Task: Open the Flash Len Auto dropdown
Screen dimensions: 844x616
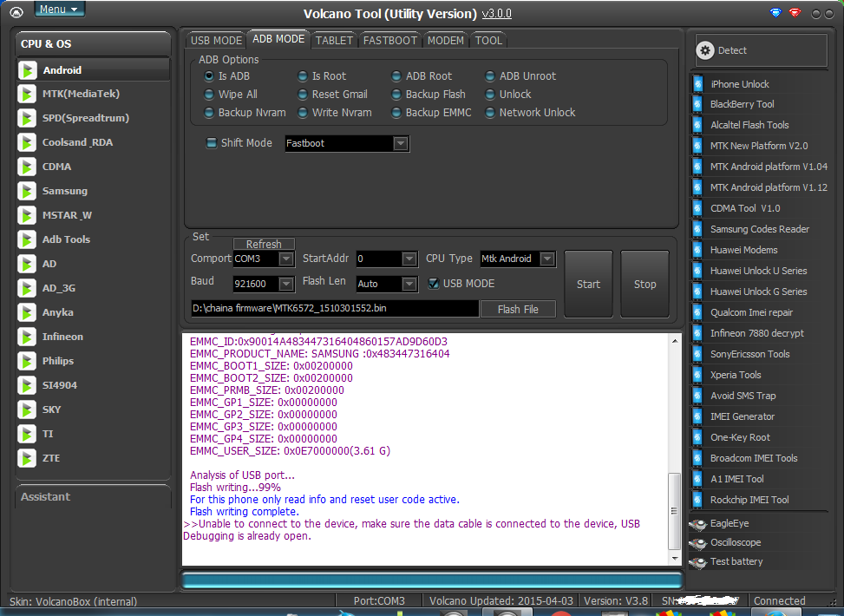Action: tap(409, 285)
